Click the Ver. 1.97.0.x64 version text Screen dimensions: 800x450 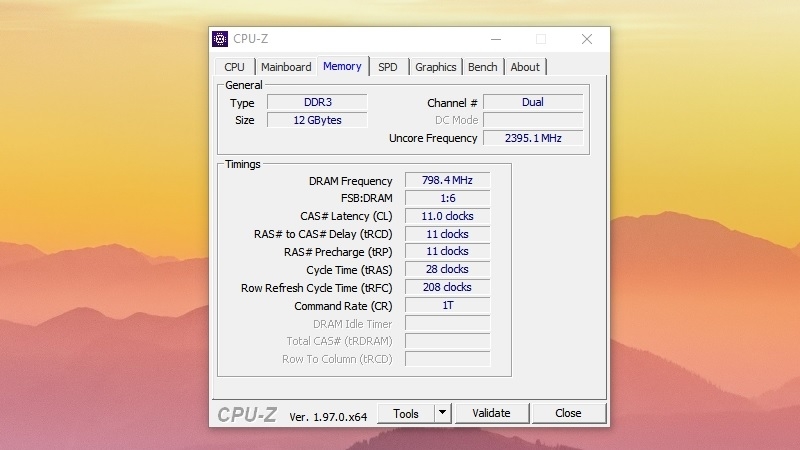tap(328, 417)
